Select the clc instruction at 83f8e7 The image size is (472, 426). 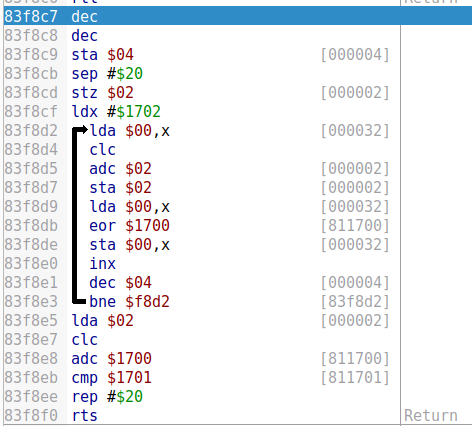point(84,339)
